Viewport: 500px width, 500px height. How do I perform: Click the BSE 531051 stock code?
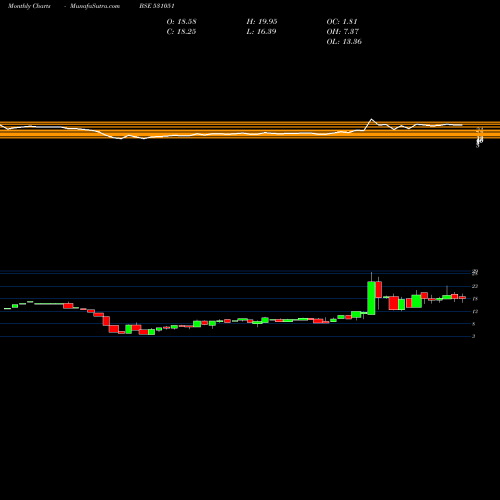click(x=157, y=6)
